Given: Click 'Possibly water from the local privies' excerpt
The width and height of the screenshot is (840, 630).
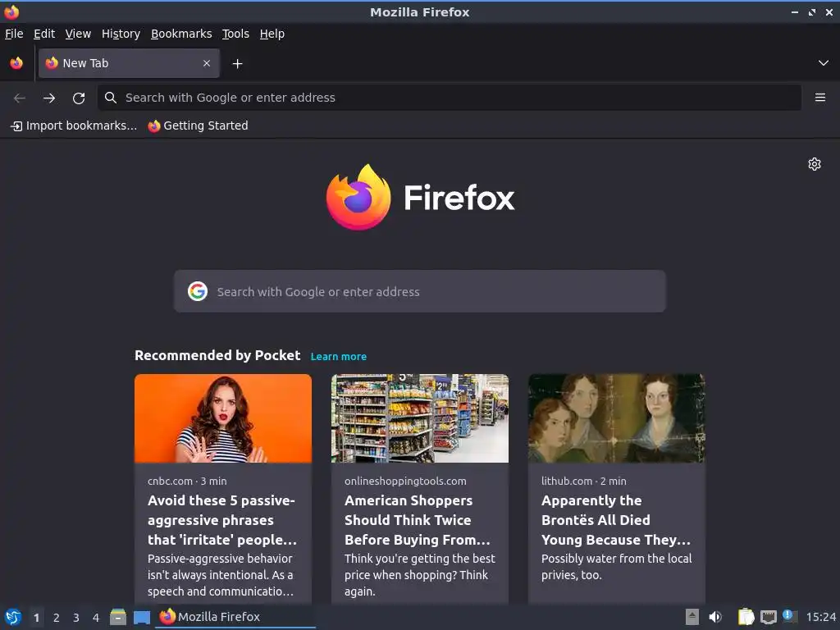Looking at the screenshot, I should pos(616,567).
